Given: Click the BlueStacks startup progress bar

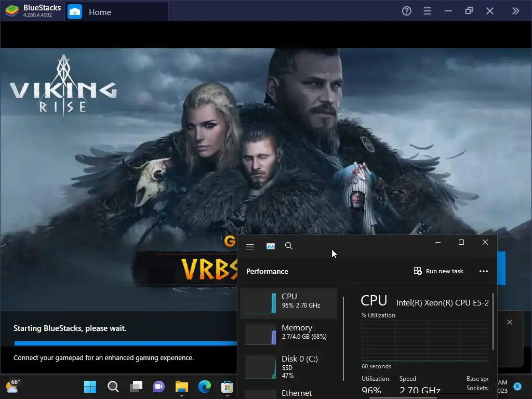Looking at the screenshot, I should coord(125,343).
